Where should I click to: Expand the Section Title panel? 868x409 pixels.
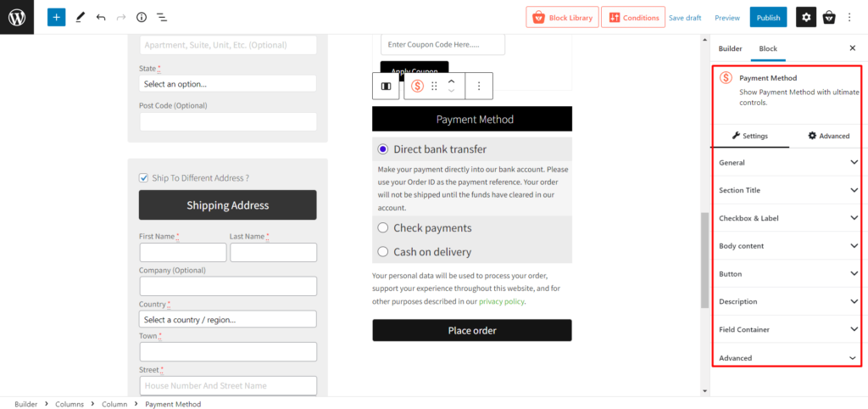point(787,190)
